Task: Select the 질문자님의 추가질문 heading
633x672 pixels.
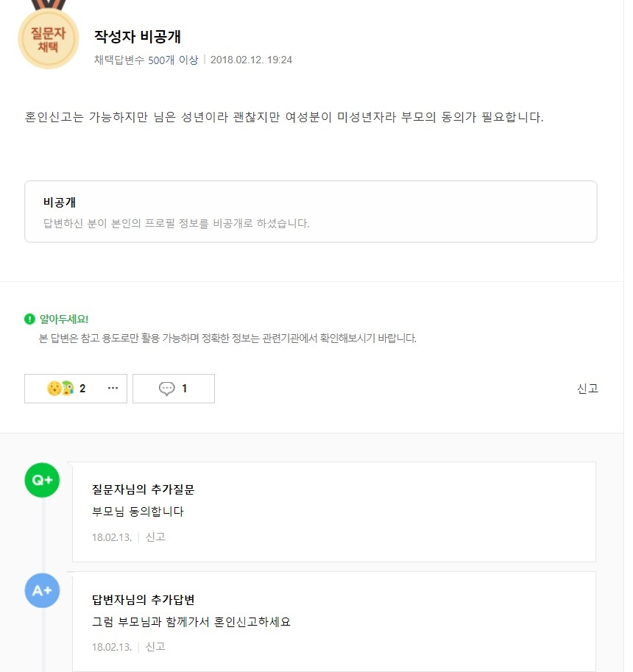Action: pos(143,489)
